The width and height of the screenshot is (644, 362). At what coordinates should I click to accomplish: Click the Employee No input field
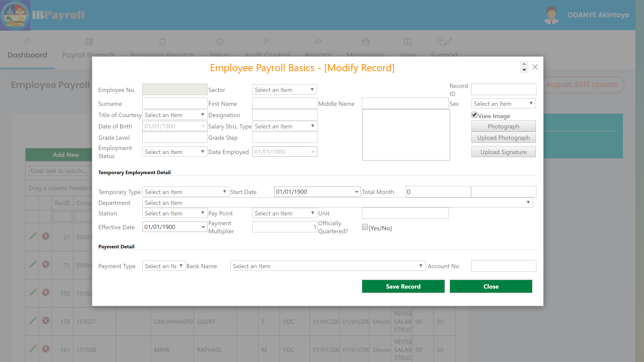[x=174, y=89]
